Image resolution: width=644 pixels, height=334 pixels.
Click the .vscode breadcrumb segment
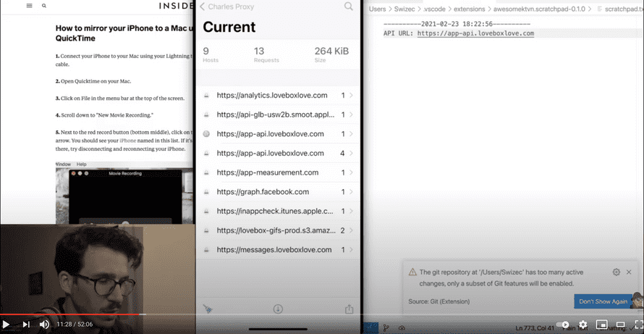point(433,9)
